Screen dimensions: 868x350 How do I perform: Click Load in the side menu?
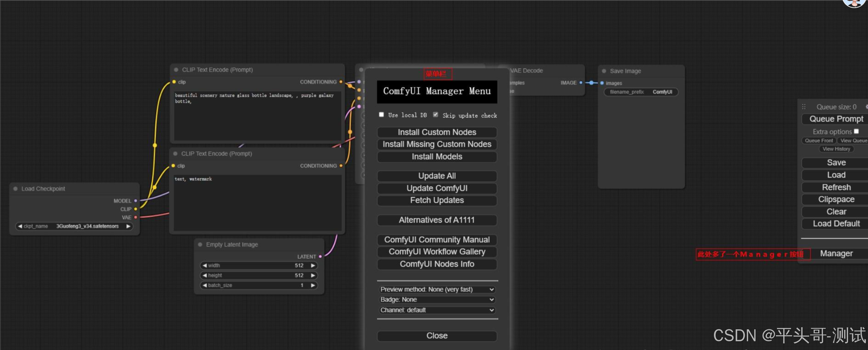(835, 175)
